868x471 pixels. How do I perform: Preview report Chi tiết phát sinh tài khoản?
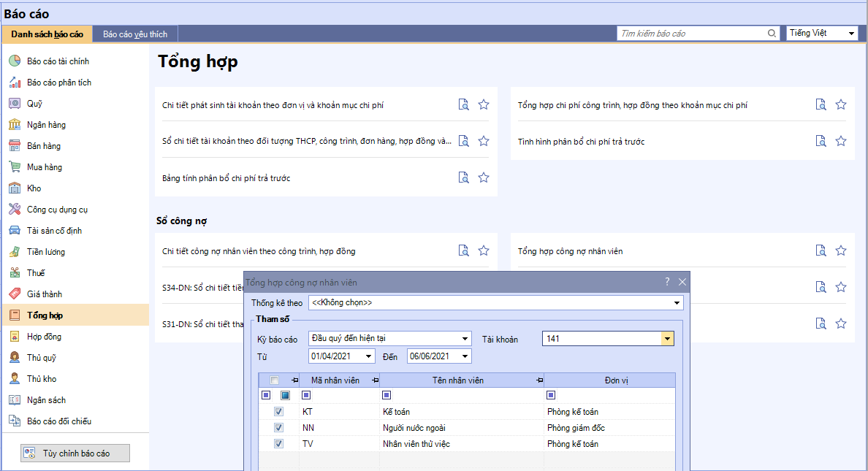(464, 104)
